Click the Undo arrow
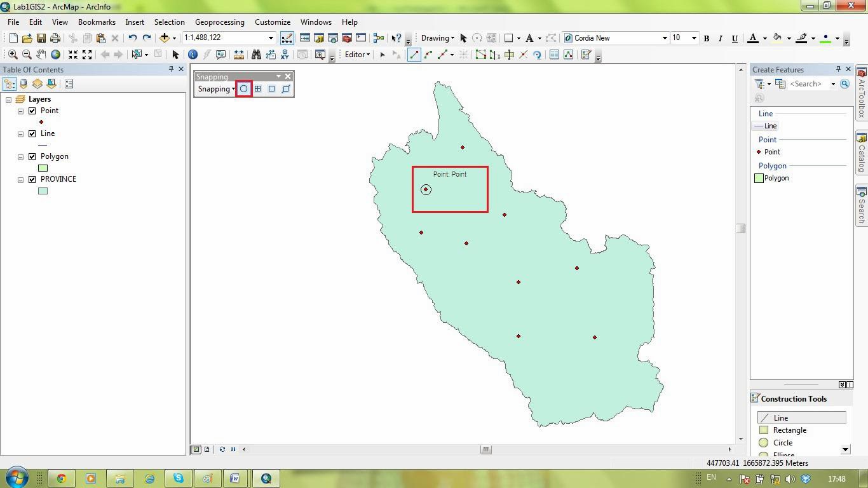The width and height of the screenshot is (868, 488). (x=132, y=38)
